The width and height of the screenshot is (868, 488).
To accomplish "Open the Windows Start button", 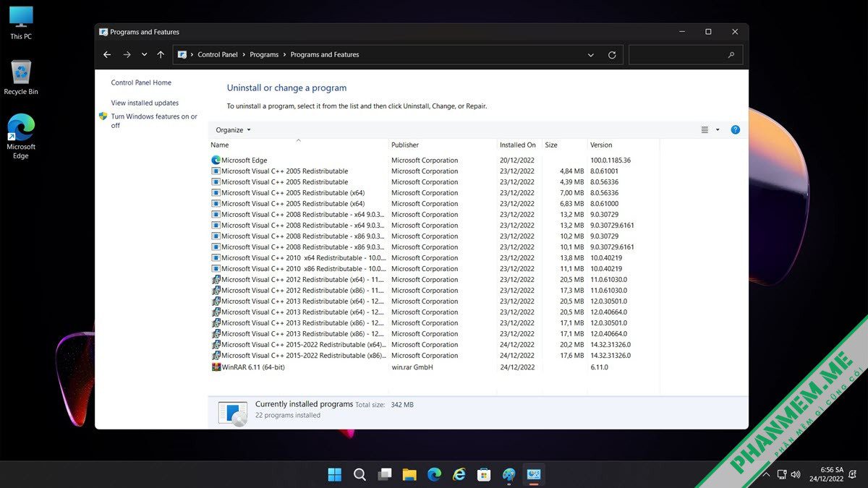I will [335, 474].
